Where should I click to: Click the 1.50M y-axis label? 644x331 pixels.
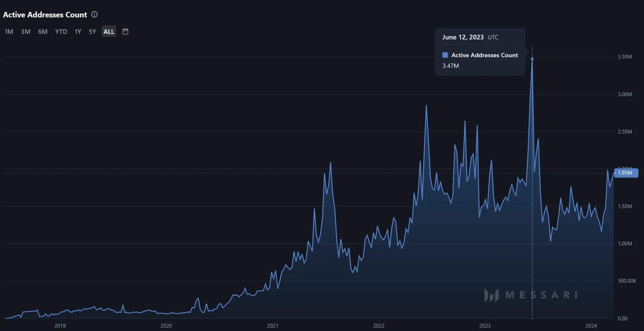[x=625, y=206]
